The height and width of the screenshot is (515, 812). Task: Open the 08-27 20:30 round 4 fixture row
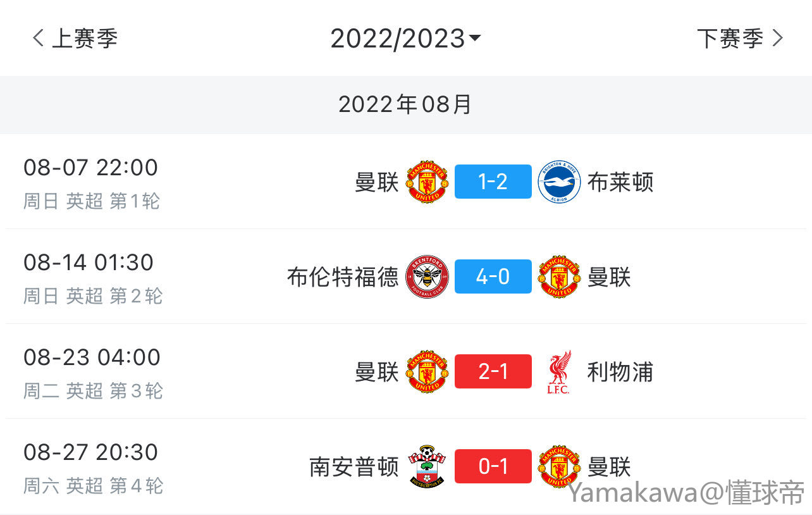click(x=406, y=466)
